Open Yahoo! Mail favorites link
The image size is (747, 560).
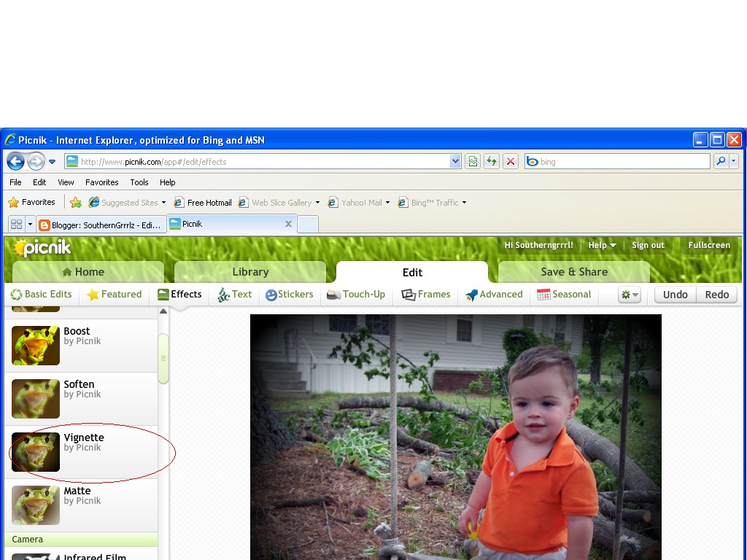[355, 203]
